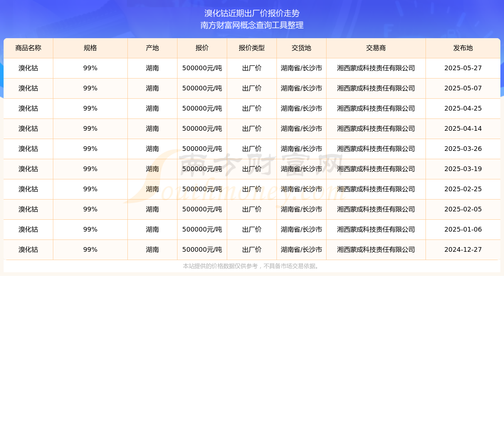Click the 商品名称 column header
The height and width of the screenshot is (434, 504).
(28, 48)
